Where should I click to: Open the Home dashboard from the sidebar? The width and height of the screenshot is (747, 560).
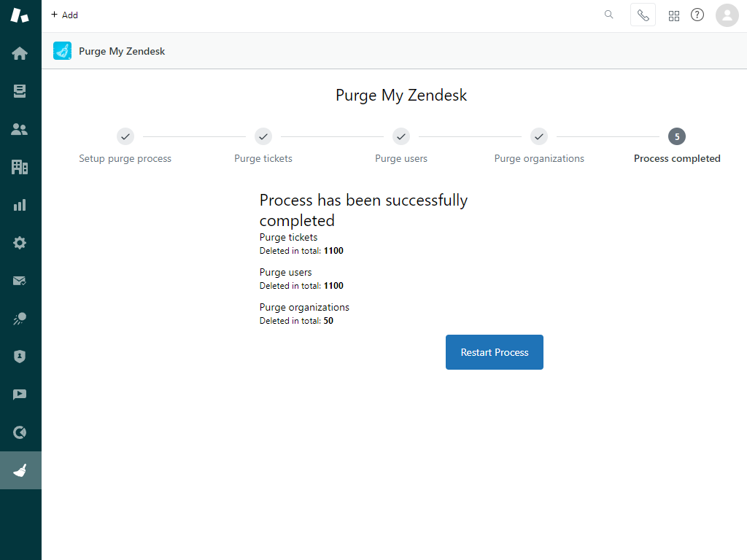(x=20, y=53)
